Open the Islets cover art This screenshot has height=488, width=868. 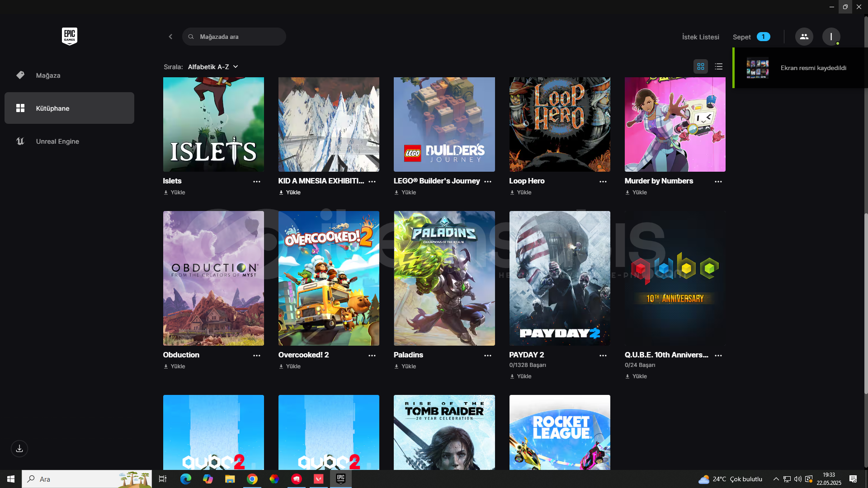pos(213,124)
